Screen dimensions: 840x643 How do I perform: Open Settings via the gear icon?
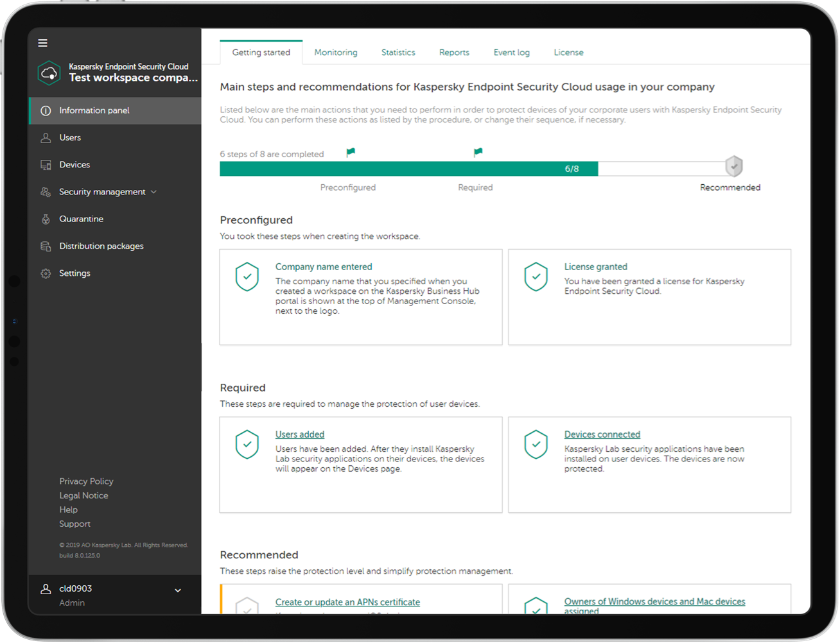pyautogui.click(x=46, y=273)
